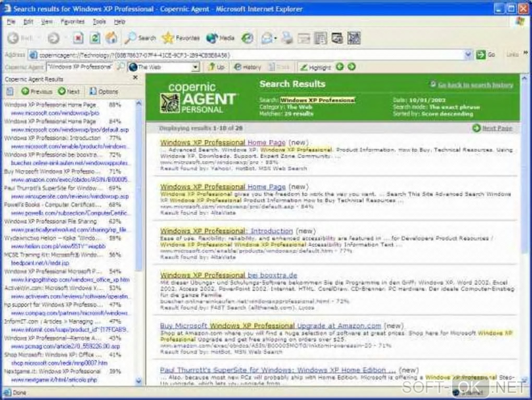This screenshot has height=400, width=532.
Task: Open Options in the results pane
Action: tap(103, 91)
